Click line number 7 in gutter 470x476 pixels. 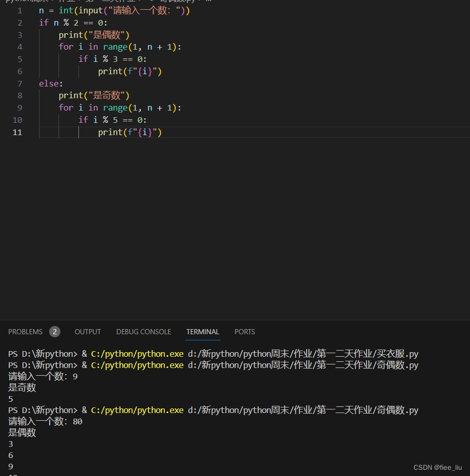pyautogui.click(x=20, y=83)
